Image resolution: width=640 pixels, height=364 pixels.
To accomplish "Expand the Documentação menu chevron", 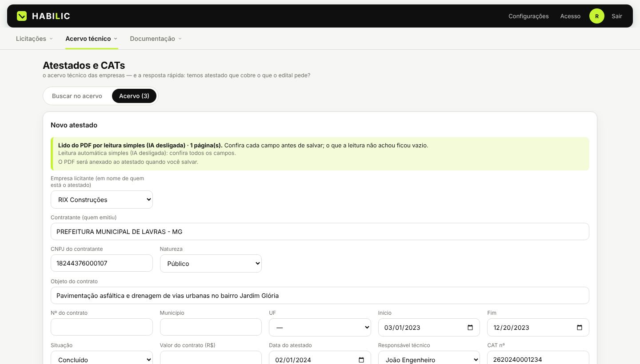I will [180, 39].
